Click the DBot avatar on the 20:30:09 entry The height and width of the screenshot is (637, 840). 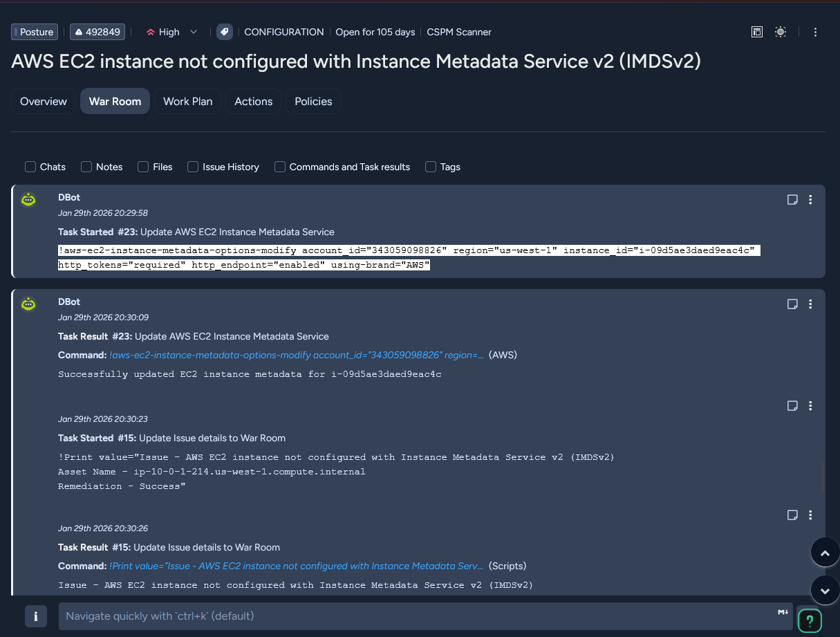28,305
